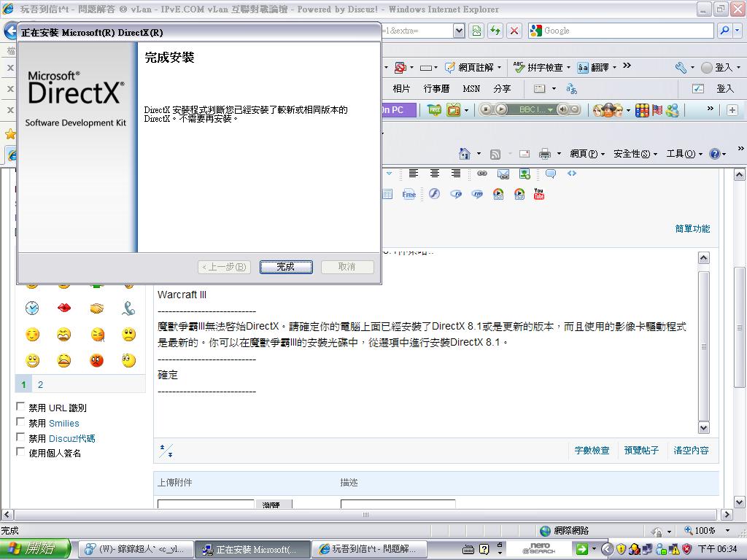The height and width of the screenshot is (560, 747).
Task: Check the 使用個人簽名 checkbox
Action: tap(20, 451)
